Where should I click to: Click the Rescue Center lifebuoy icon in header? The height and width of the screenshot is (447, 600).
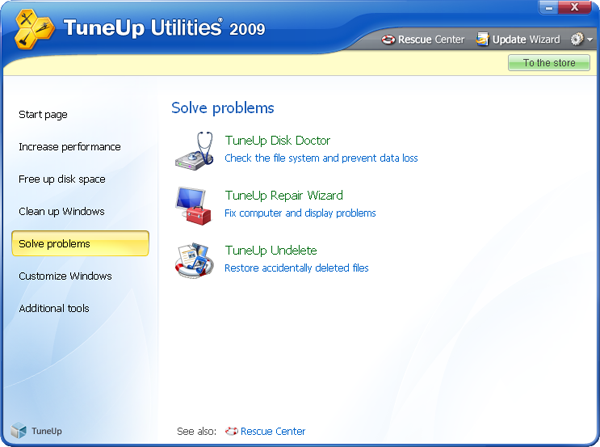click(388, 39)
